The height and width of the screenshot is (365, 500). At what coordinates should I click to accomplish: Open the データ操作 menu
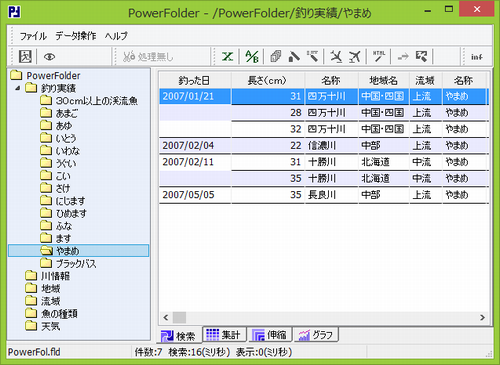76,36
